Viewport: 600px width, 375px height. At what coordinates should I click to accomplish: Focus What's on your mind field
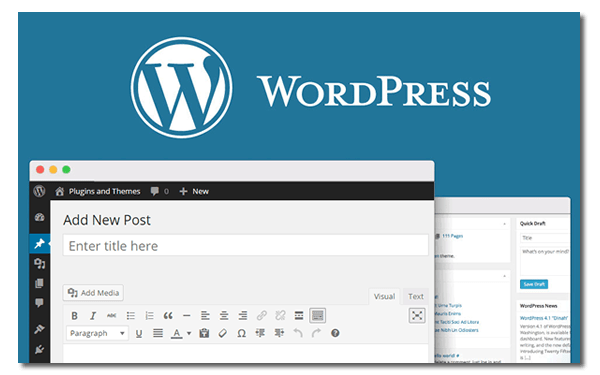545,261
